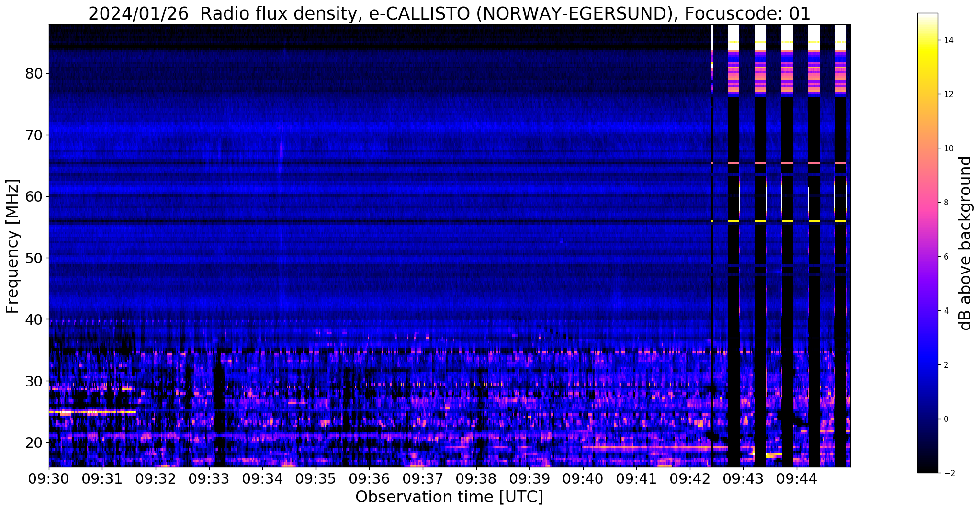Screen dimensions: 980x511
Task: Click the 09:32 time tick label
Action: tap(156, 478)
